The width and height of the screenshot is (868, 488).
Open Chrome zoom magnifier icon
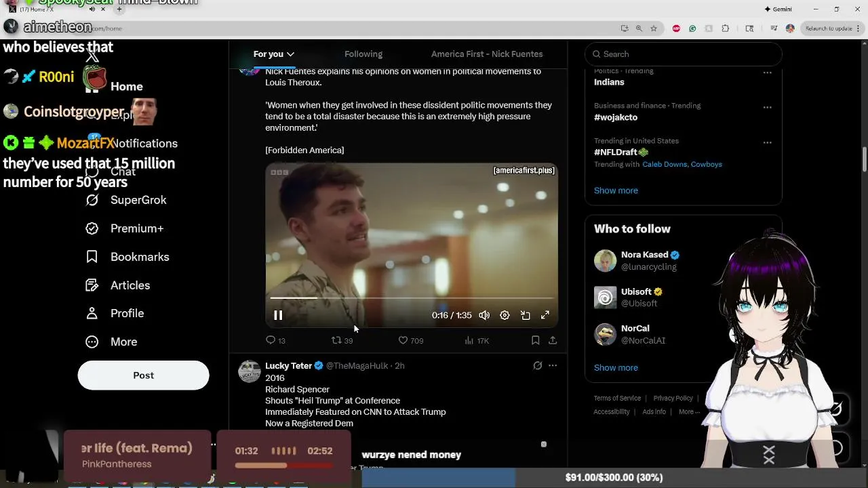coord(639,28)
